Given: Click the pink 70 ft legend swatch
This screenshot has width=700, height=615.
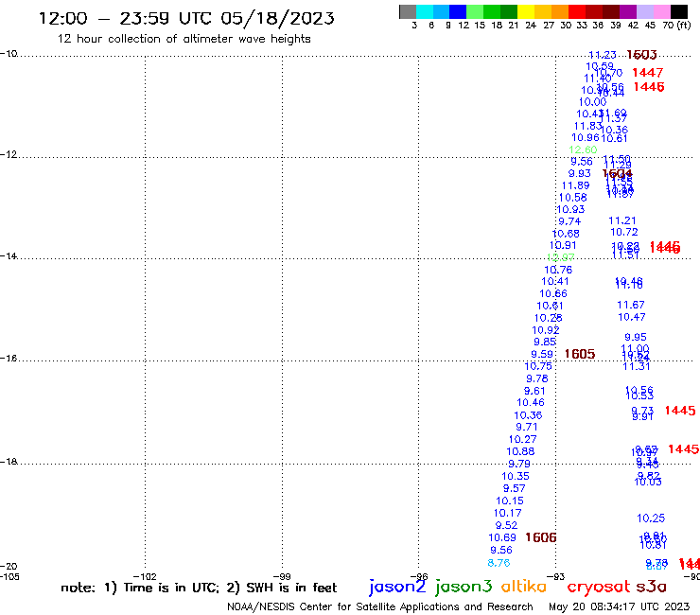Looking at the screenshot, I should click(x=661, y=11).
